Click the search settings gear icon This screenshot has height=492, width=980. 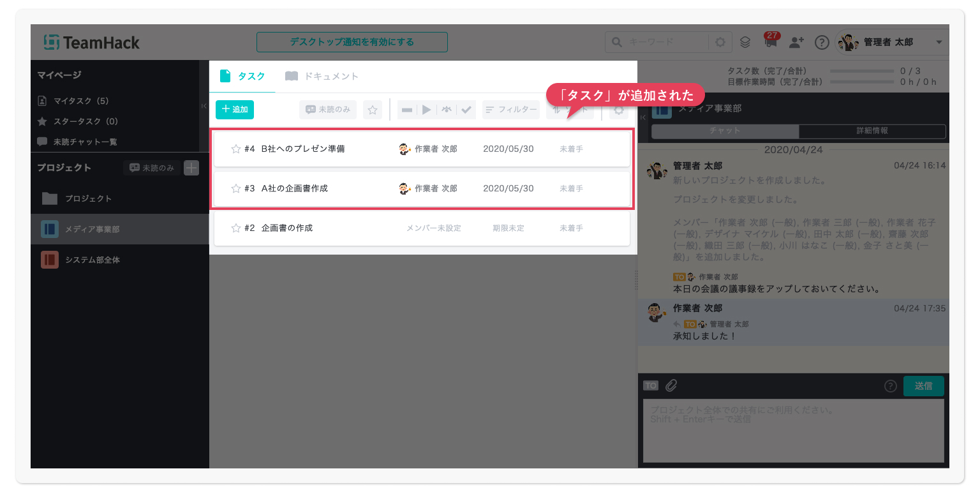tap(720, 42)
